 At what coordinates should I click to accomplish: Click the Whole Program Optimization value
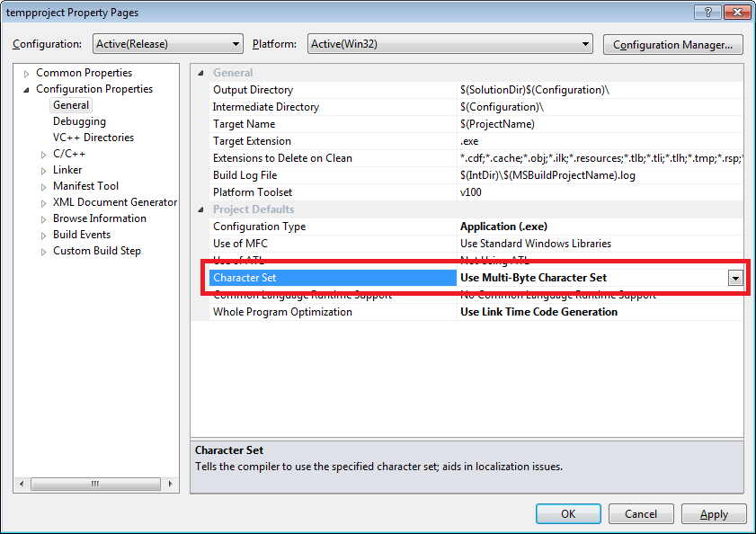(x=538, y=312)
